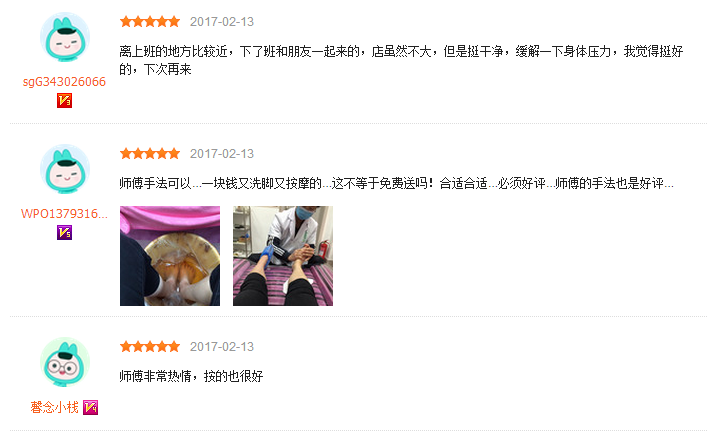Click first review's five-star rating
Screen dimensions: 708x441
point(150,22)
